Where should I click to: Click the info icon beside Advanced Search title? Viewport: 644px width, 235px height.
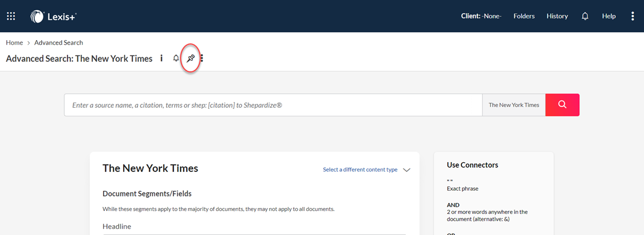[161, 58]
